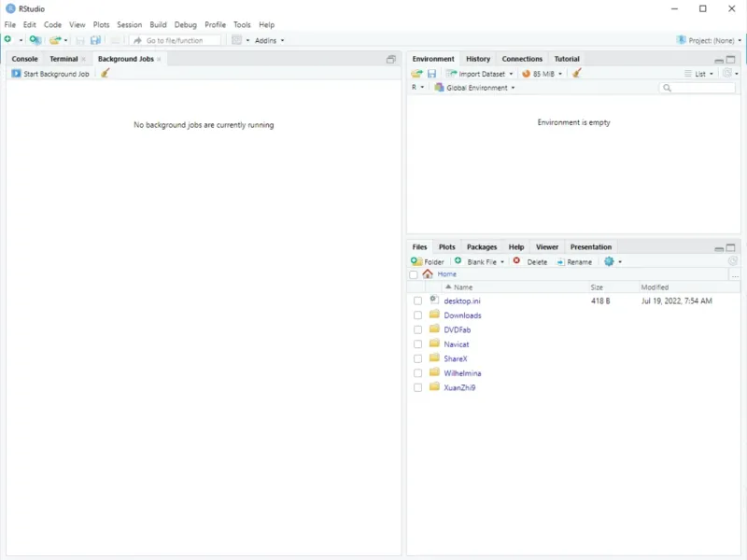Check the Downloads folder checkbox

pyautogui.click(x=417, y=315)
